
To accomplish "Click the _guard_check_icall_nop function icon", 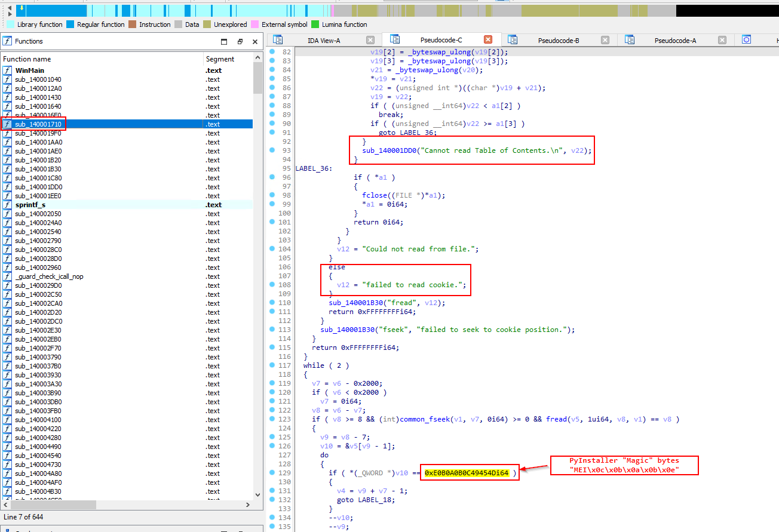I will click(7, 276).
